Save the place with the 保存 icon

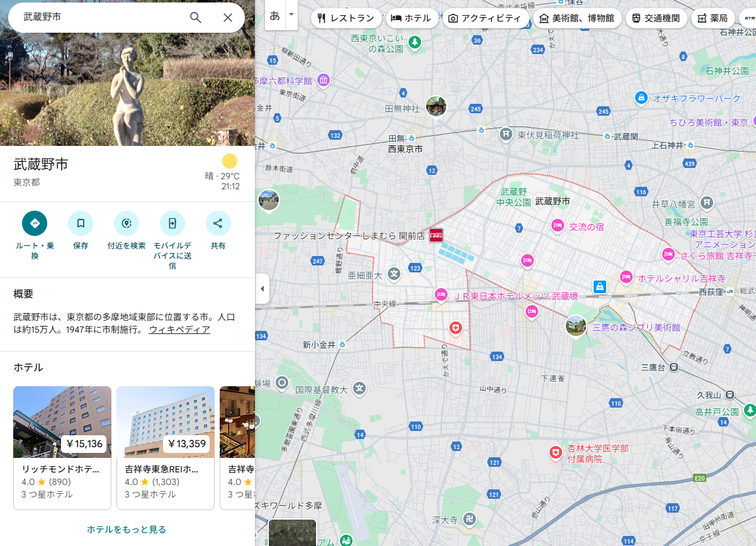coord(81,223)
